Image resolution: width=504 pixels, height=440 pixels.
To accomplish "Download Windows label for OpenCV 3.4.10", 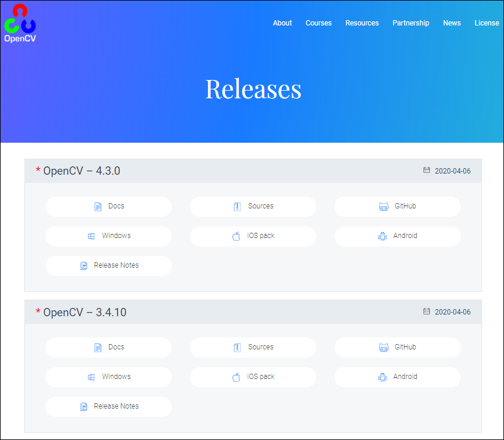I will (116, 377).
